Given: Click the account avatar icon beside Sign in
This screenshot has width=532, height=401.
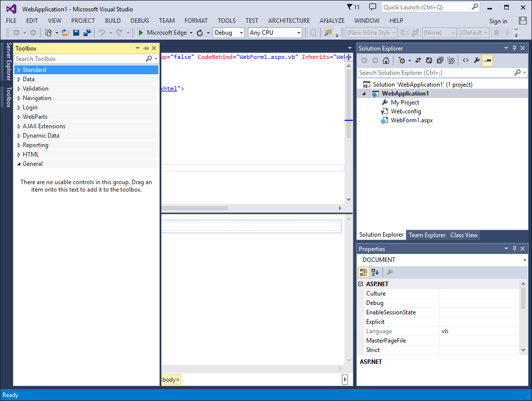Looking at the screenshot, I should point(523,21).
